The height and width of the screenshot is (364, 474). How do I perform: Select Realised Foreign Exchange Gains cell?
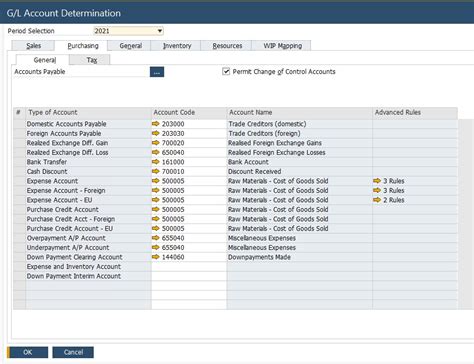(x=300, y=143)
